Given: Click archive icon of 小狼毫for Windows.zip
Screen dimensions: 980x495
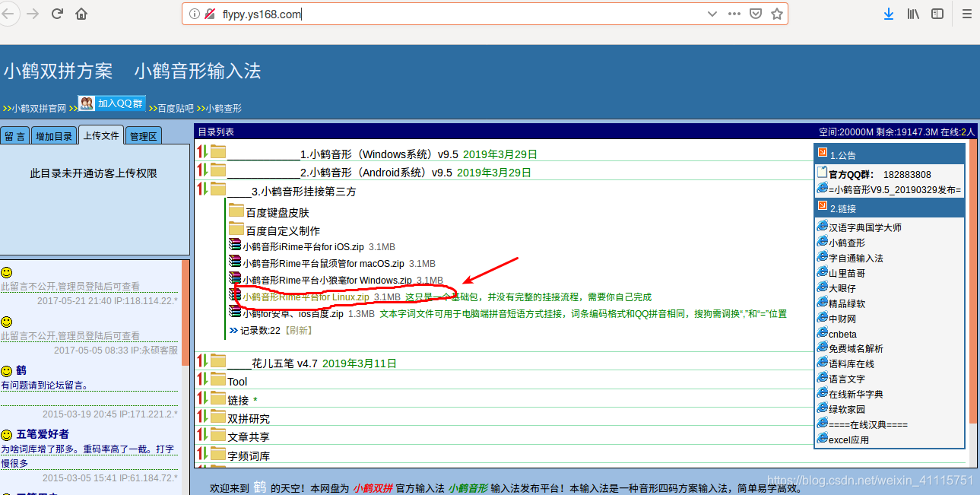Looking at the screenshot, I should click(235, 280).
